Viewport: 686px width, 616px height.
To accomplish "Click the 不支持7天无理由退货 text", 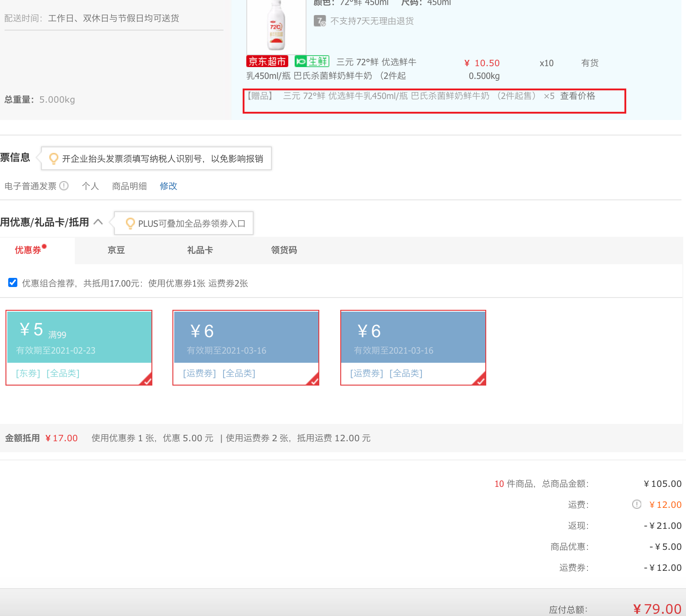I will pyautogui.click(x=372, y=21).
